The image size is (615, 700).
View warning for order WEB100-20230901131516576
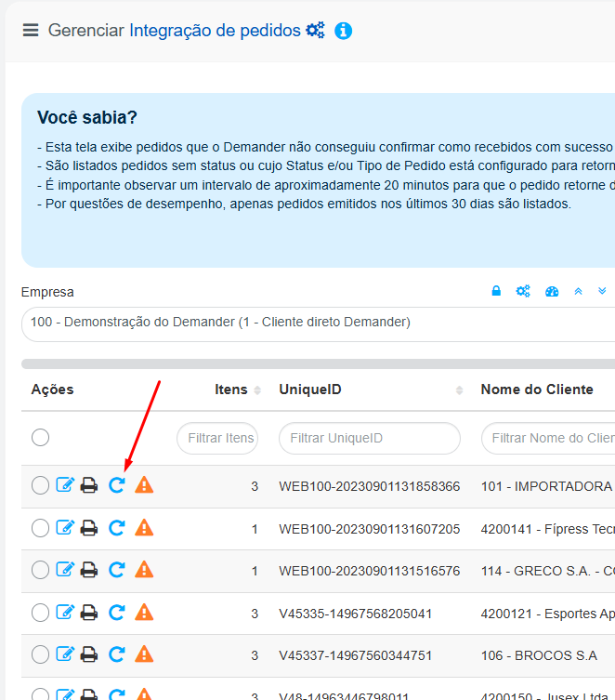pyautogui.click(x=144, y=570)
